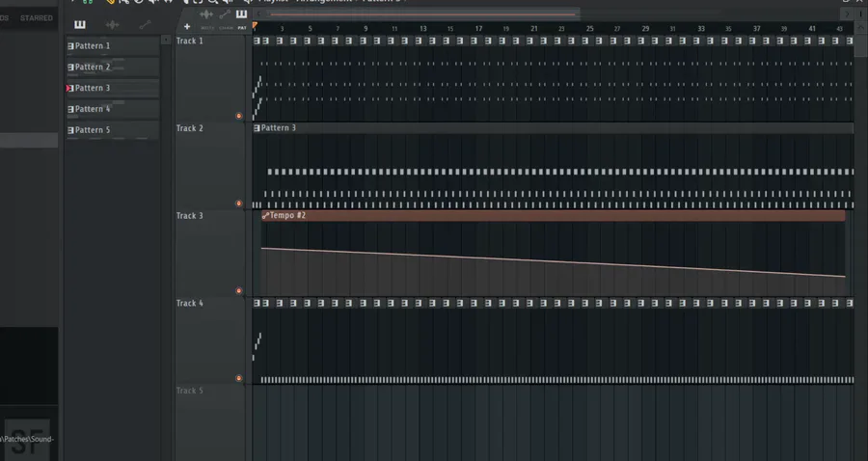Jump to bar 5 on the timeline ruler

(x=310, y=28)
